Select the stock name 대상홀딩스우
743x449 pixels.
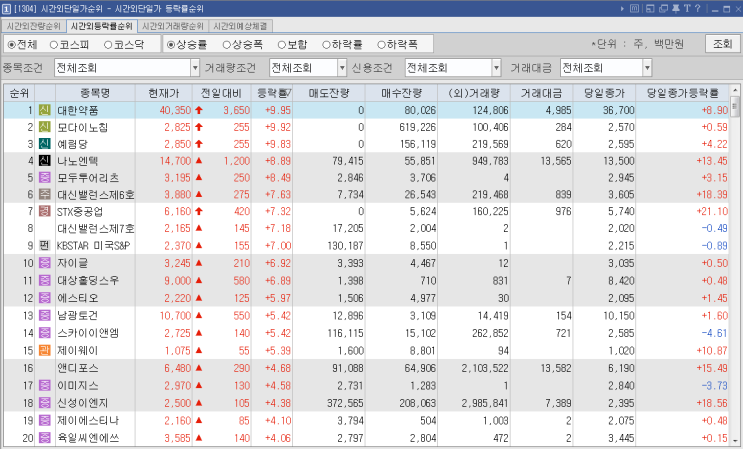coord(88,280)
